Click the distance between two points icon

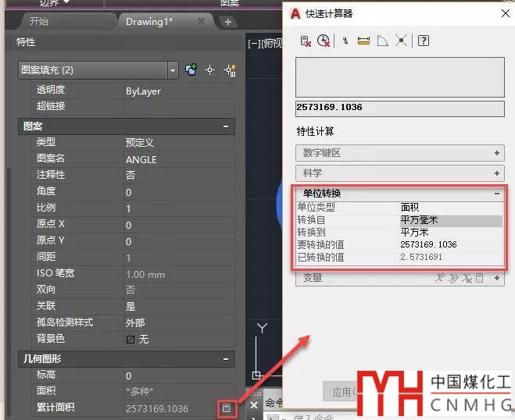click(363, 41)
